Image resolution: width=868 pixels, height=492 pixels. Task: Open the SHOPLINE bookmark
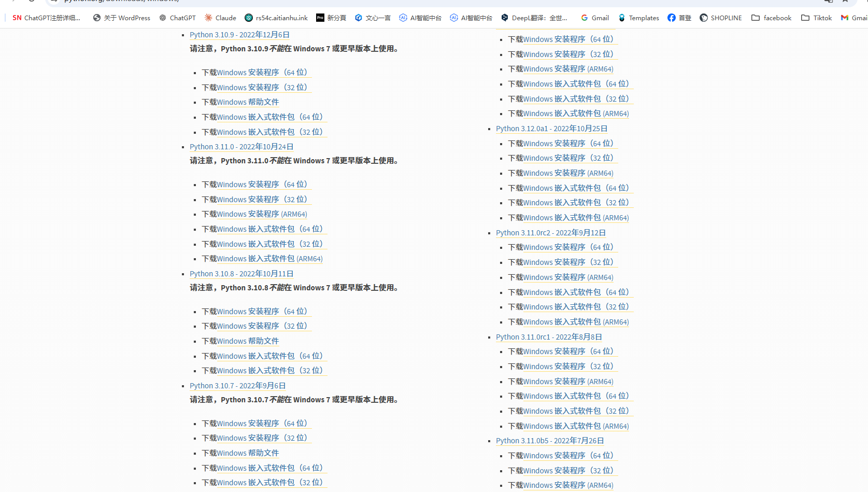(x=721, y=18)
